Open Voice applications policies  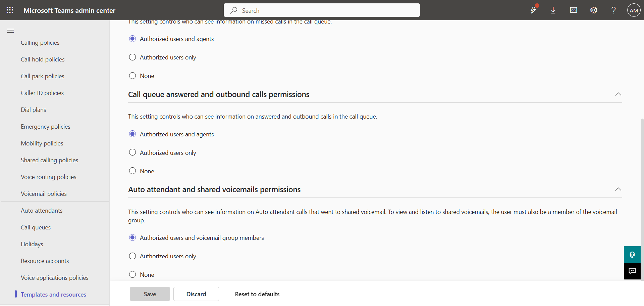point(55,278)
